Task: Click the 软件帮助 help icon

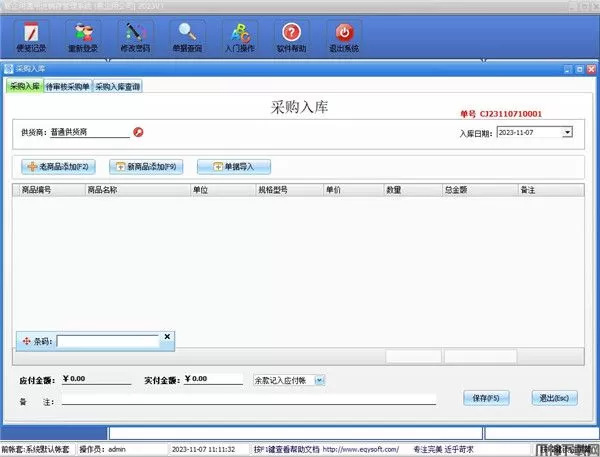Action: coord(290,33)
